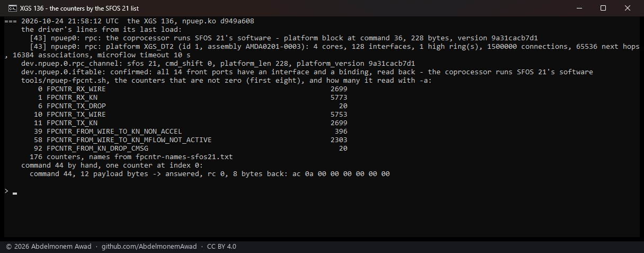Click counter name 'FPCNTR_RX_KN'
The width and height of the screenshot is (644, 253).
pos(72,98)
